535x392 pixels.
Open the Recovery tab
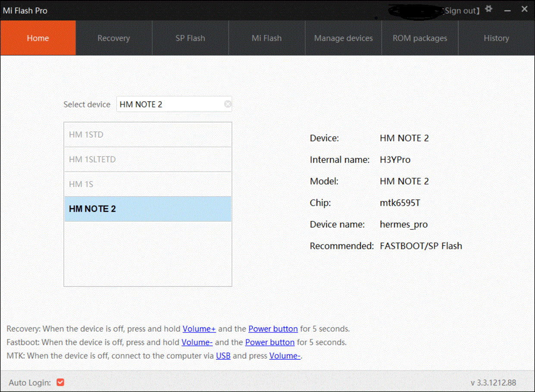point(113,38)
